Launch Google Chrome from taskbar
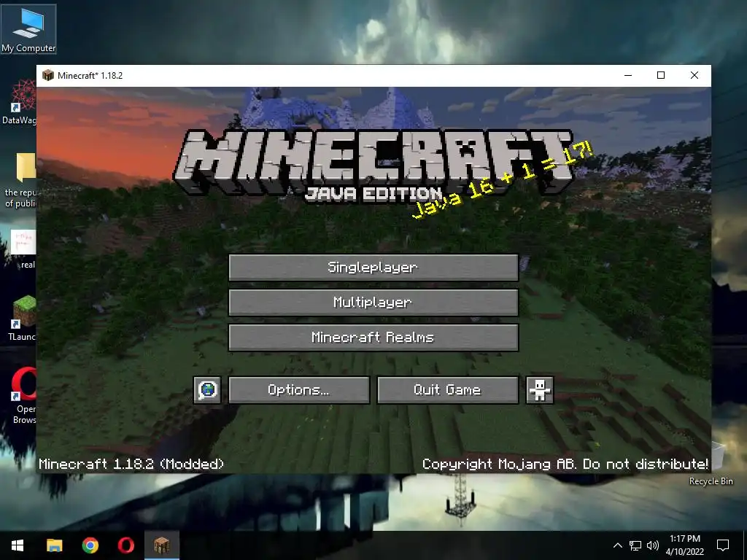Image resolution: width=747 pixels, height=560 pixels. (90, 545)
